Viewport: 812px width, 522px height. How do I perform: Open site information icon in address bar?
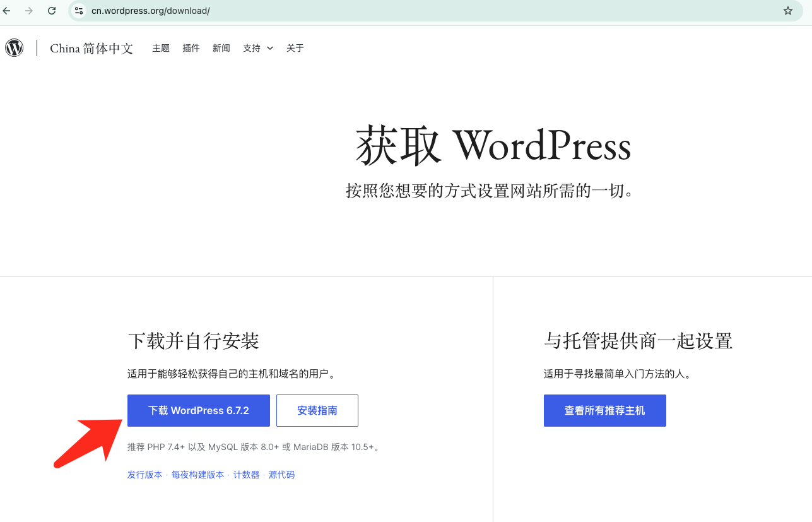(x=79, y=11)
